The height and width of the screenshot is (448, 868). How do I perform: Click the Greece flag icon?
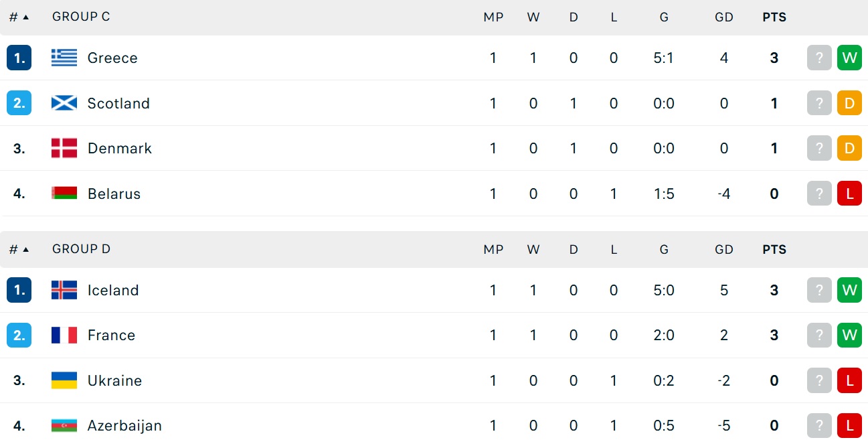pos(64,58)
